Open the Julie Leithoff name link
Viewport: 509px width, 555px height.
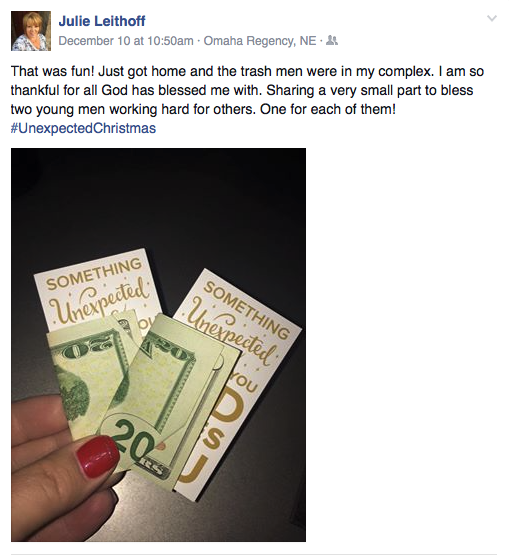(102, 21)
